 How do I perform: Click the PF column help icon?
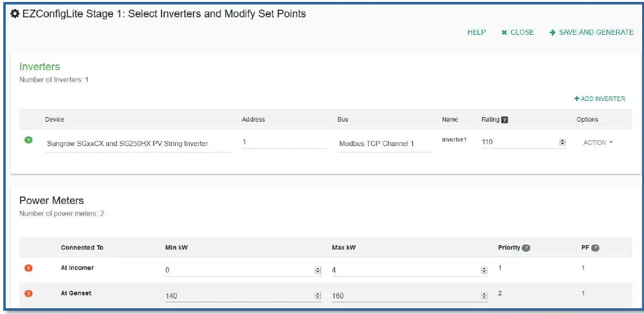(x=595, y=248)
